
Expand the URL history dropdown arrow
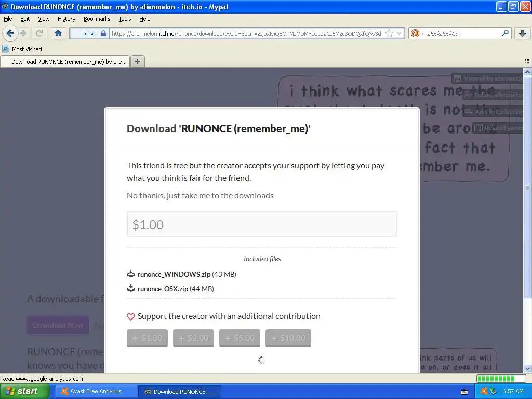[x=400, y=33]
